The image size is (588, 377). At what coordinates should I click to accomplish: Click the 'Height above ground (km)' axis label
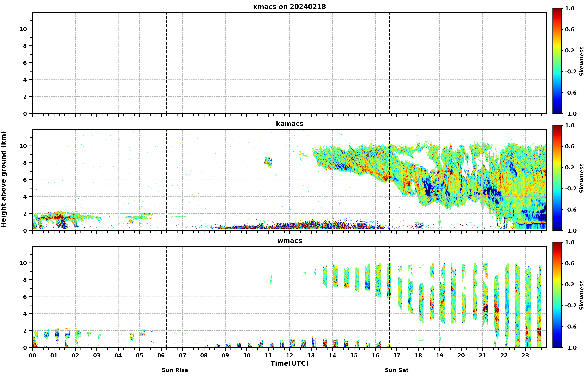point(3,179)
